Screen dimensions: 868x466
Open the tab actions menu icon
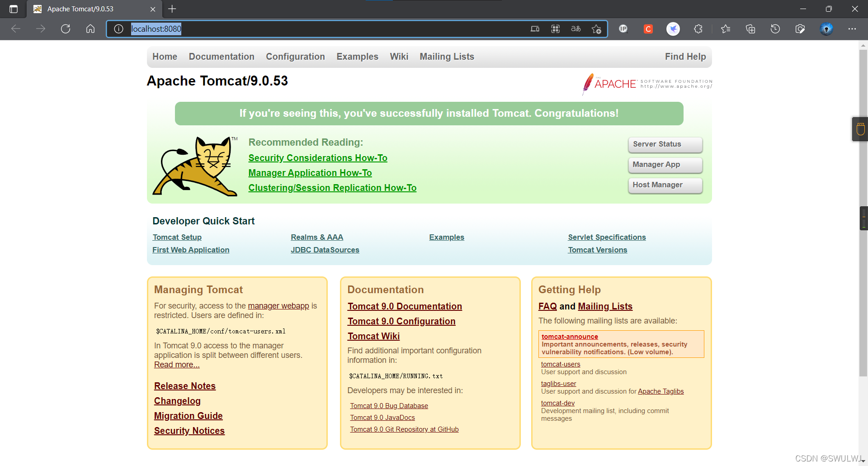[x=14, y=9]
